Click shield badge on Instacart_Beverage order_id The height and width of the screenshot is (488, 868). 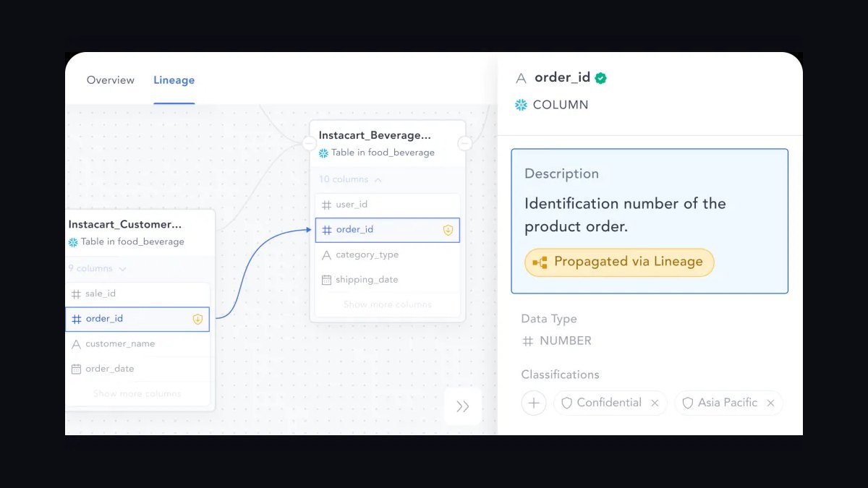coord(448,230)
